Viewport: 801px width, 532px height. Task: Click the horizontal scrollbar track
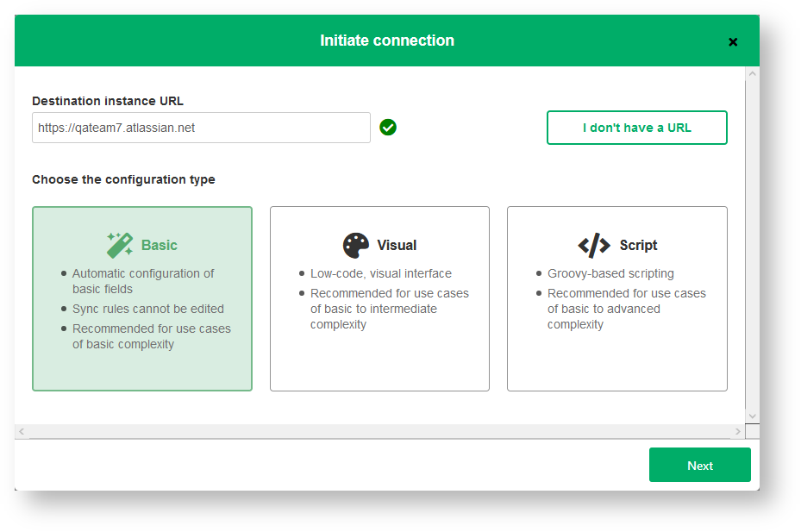point(379,431)
